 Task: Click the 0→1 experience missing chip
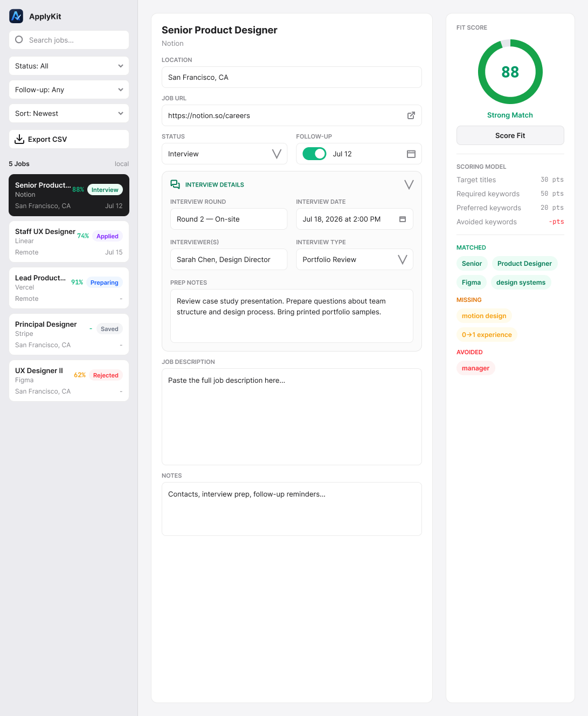coord(487,335)
